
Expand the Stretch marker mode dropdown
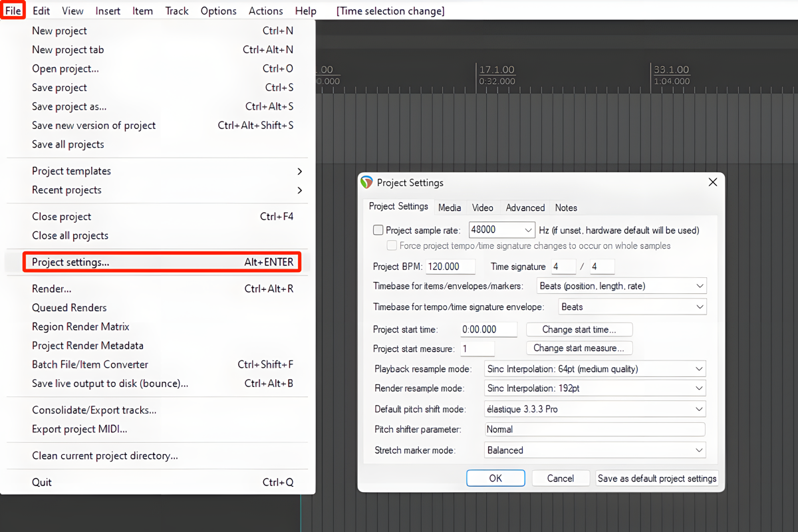[595, 450]
